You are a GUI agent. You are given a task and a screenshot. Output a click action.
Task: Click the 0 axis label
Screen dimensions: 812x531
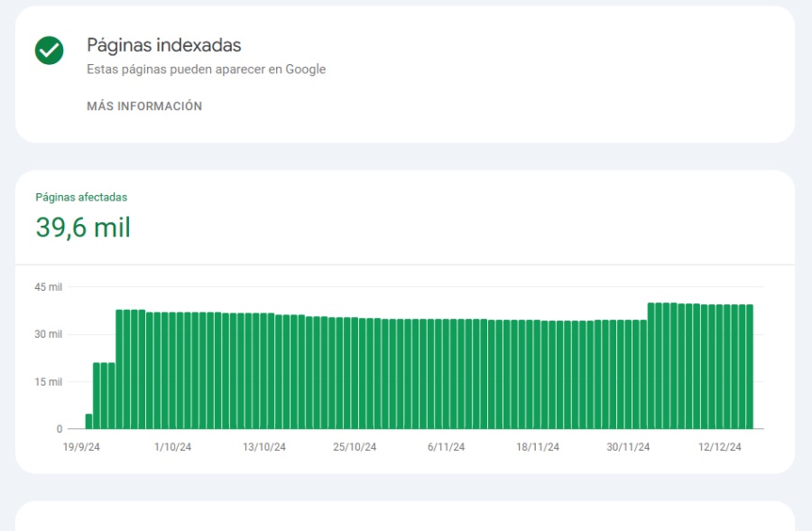click(x=59, y=429)
